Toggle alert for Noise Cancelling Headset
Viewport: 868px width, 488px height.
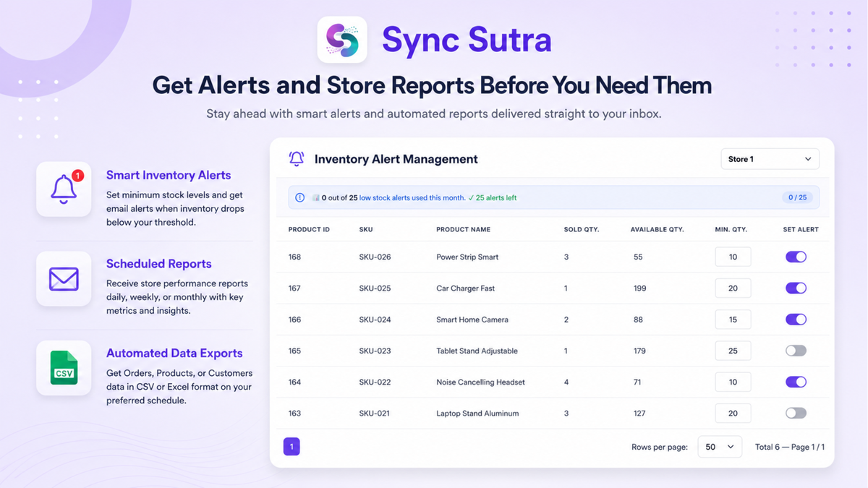[796, 382]
